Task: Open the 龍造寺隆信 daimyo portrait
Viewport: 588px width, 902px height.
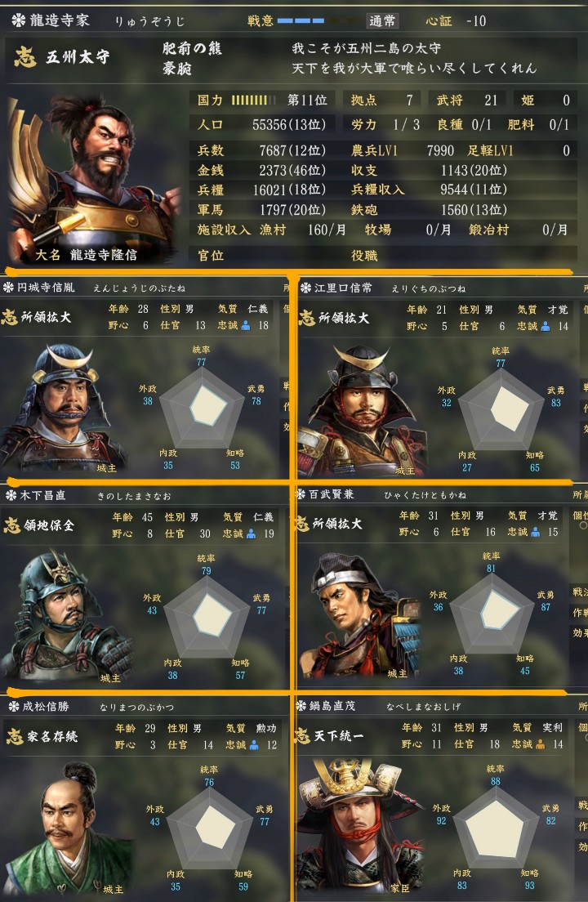Action: click(x=92, y=180)
